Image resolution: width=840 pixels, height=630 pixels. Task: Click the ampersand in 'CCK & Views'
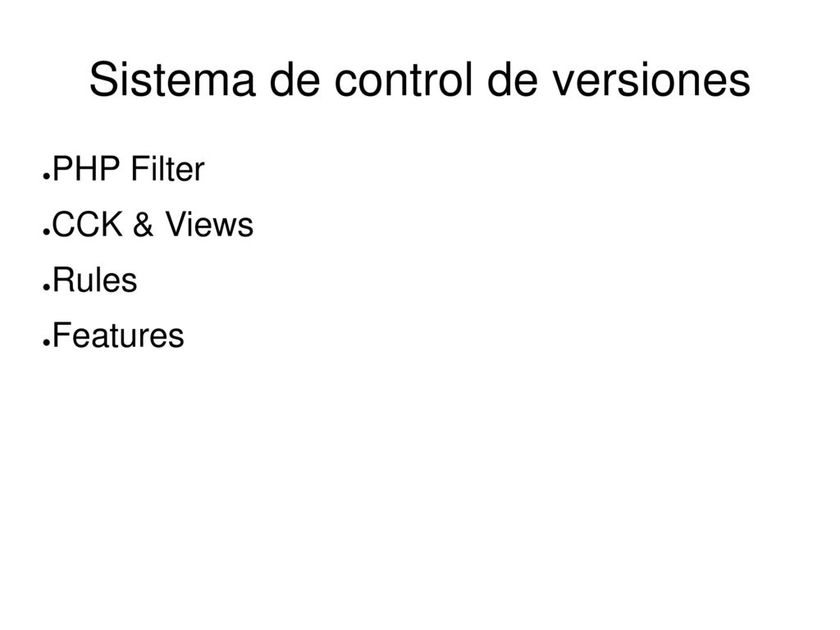click(143, 224)
